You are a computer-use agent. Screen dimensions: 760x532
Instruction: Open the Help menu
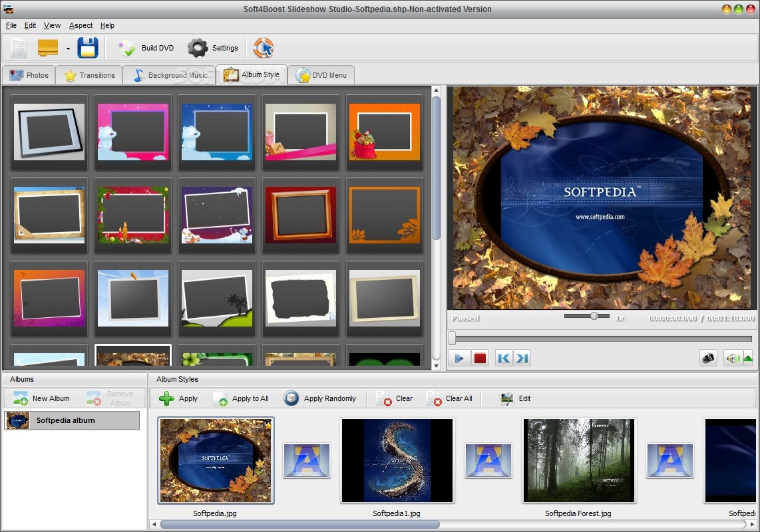(x=107, y=26)
